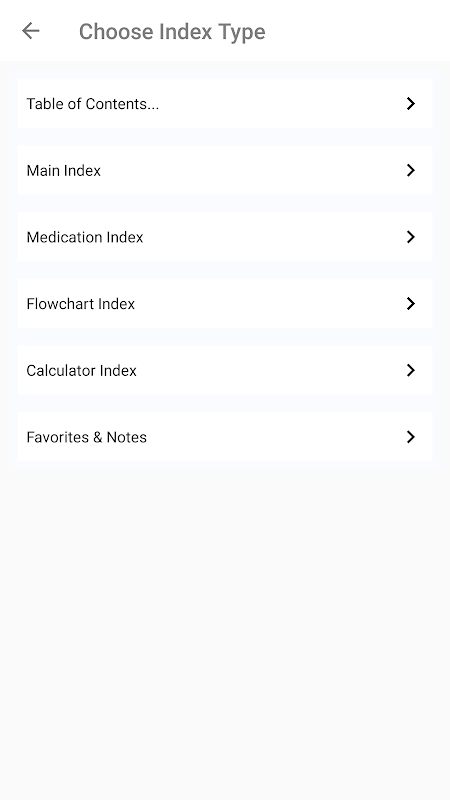Expand Flowchart Index via its chevron

tap(411, 304)
